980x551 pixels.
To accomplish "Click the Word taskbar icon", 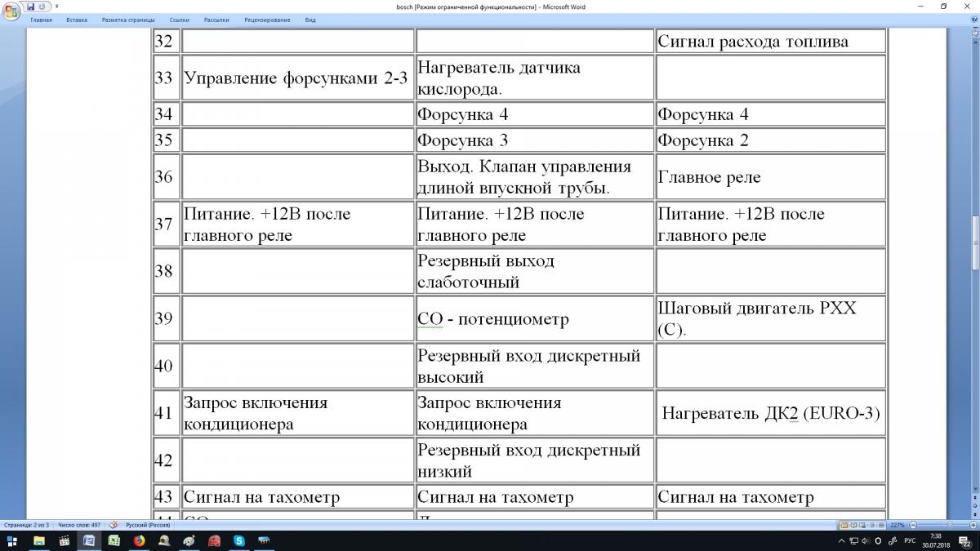I will click(89, 540).
